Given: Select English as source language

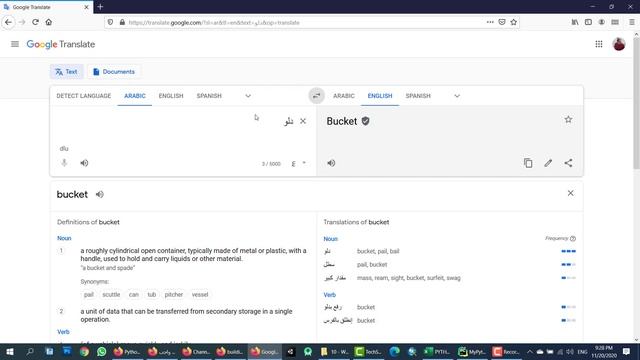Looking at the screenshot, I should [171, 96].
